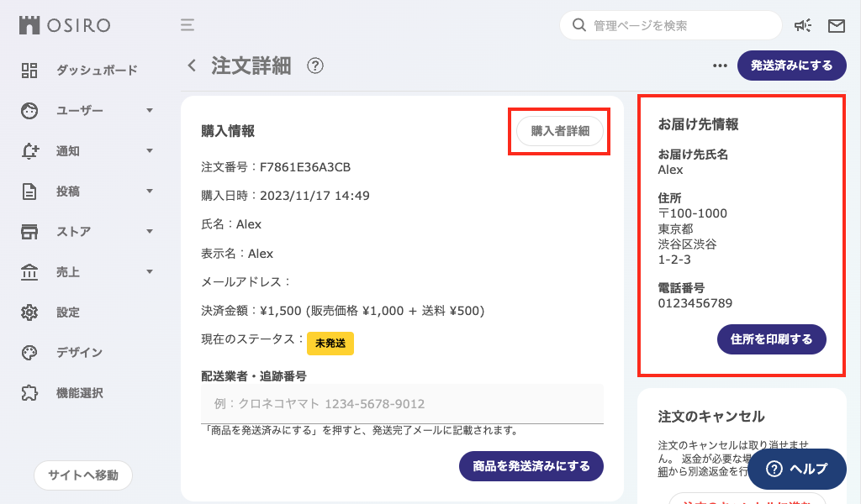
Task: Open 購入者詳細 buyer details
Action: click(560, 131)
